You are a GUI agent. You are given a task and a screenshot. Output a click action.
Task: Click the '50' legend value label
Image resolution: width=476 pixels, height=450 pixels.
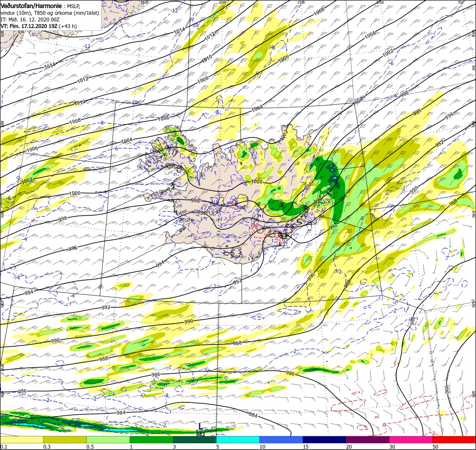(x=436, y=447)
